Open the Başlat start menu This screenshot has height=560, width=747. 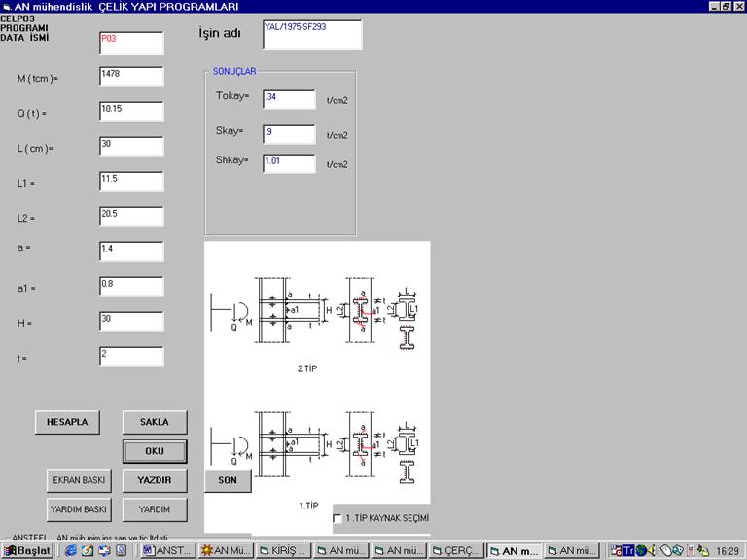click(x=26, y=551)
